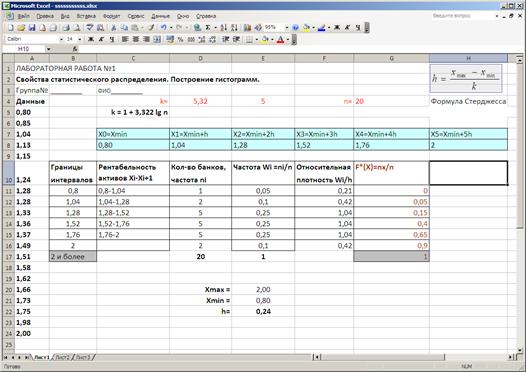Viewport: 526px width, 372px height.
Task: Open the Справка menu
Action: tap(206, 16)
